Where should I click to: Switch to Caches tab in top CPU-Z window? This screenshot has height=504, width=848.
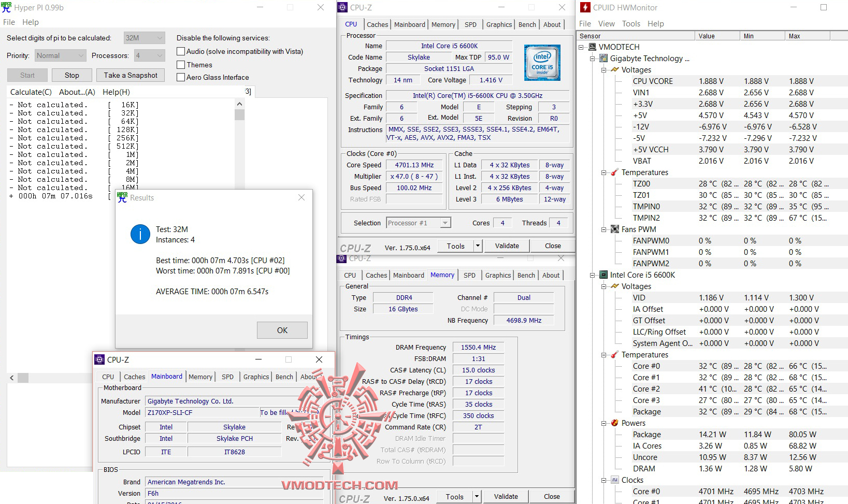377,24
